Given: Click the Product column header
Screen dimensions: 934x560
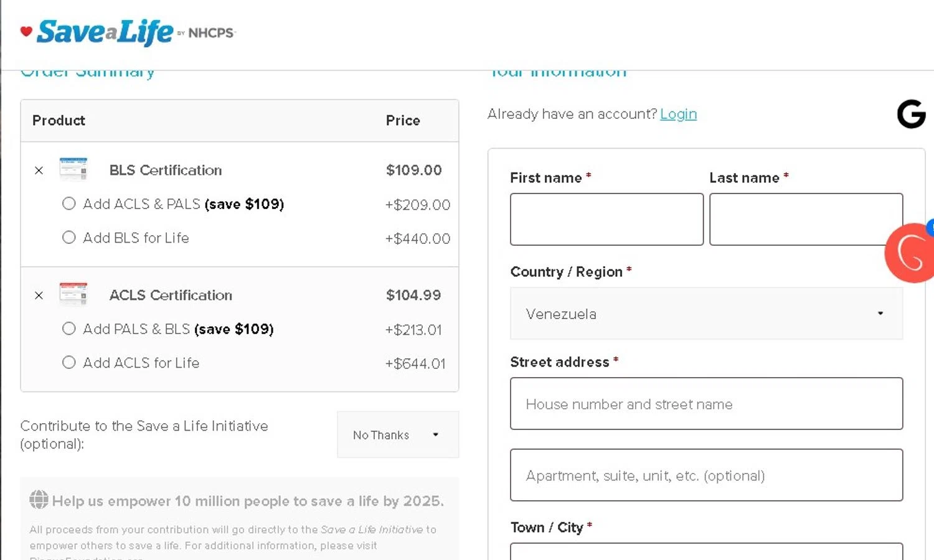Looking at the screenshot, I should (59, 121).
